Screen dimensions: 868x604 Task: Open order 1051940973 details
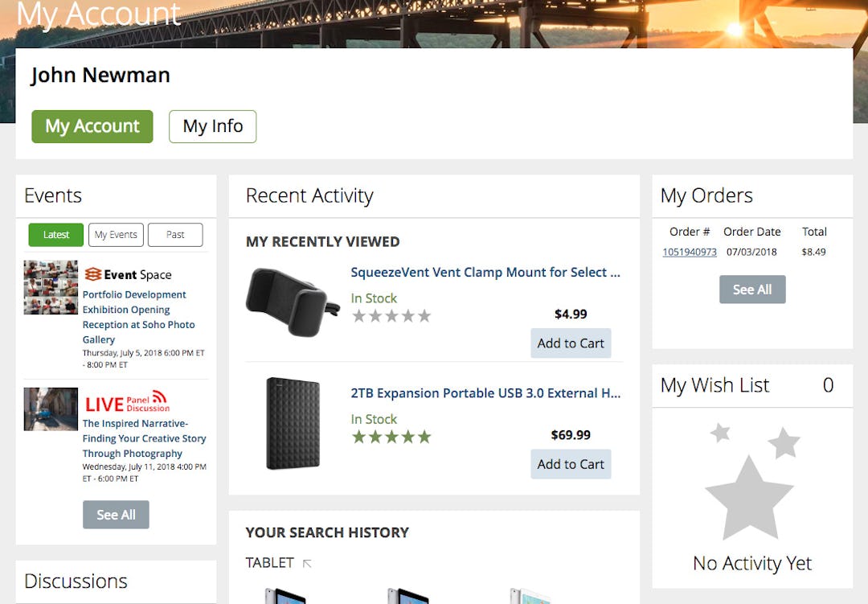click(689, 251)
